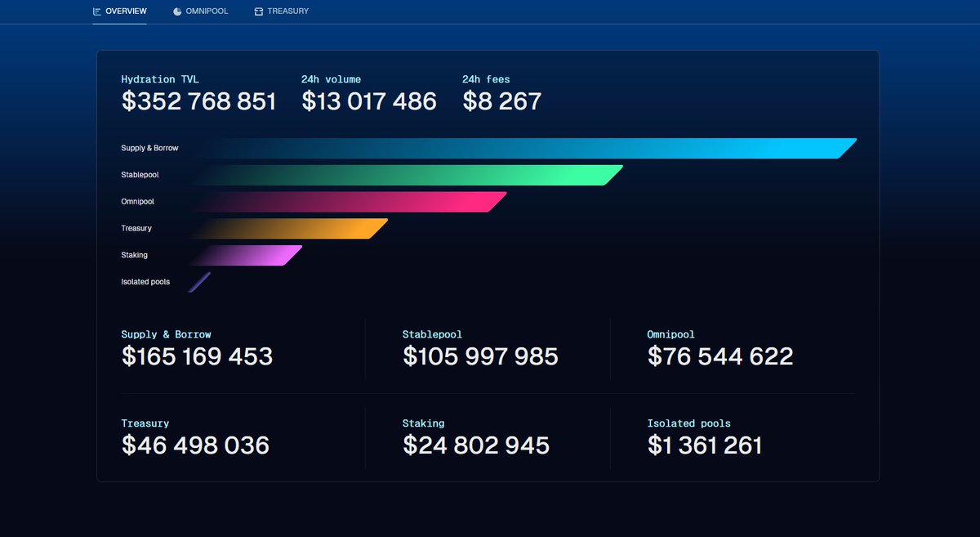Click the 'Staking' chart label
The image size is (980, 537).
click(x=134, y=255)
